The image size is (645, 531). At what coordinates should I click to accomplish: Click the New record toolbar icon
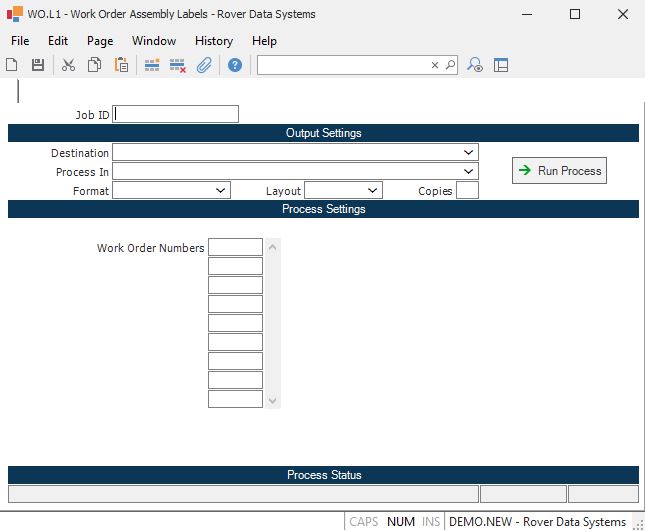click(x=12, y=65)
